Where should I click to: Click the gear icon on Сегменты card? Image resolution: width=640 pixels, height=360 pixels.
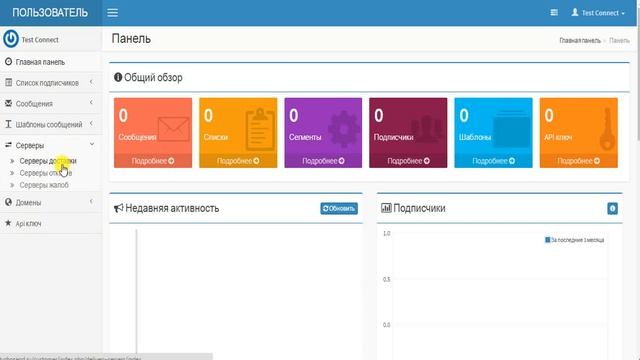tap(344, 129)
